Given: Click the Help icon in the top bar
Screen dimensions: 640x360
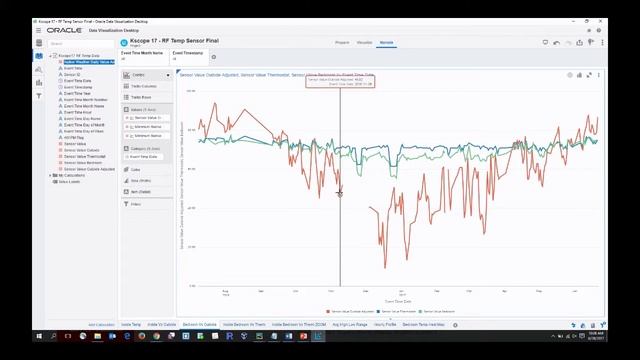Looking at the screenshot, I should 599,31.
